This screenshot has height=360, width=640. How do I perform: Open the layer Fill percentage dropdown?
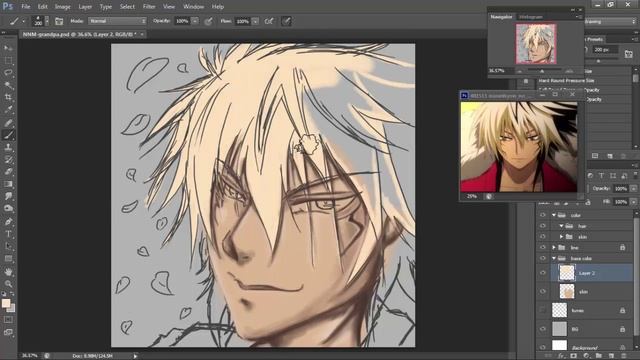coord(633,202)
